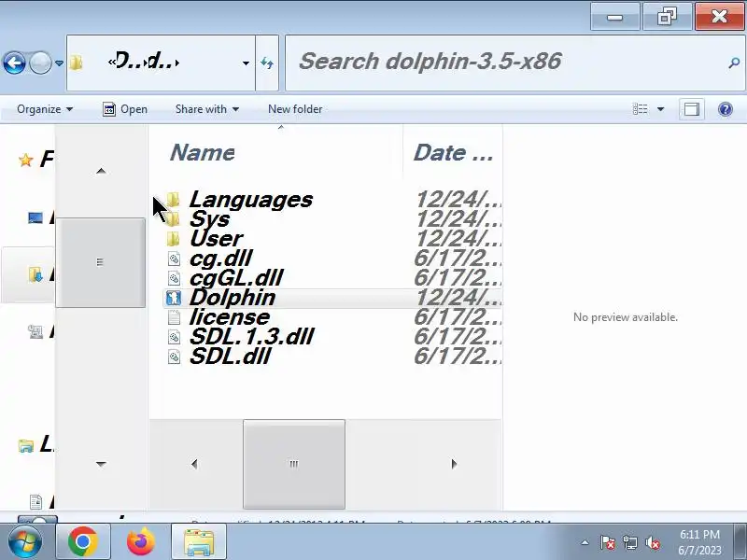Screen dimensions: 747x560
Task: Click the Back navigation arrow
Action: coord(14,63)
